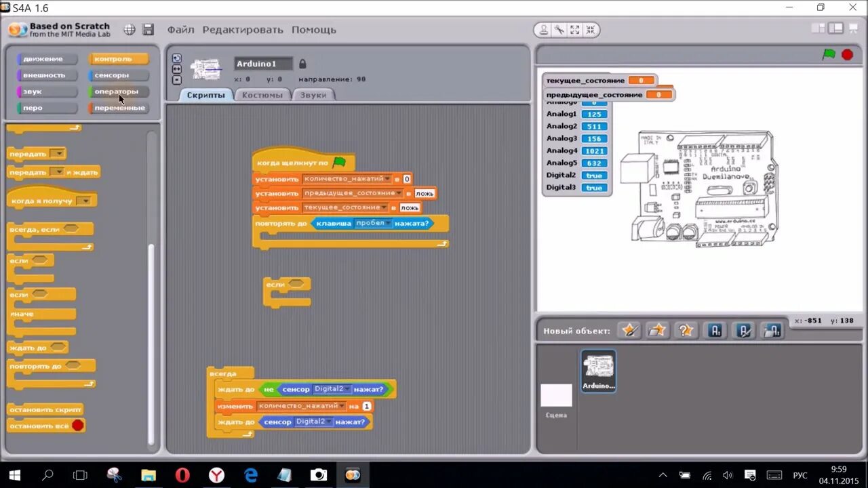The width and height of the screenshot is (868, 488).
Task: Click the Arduino1 sprite name field
Action: pyautogui.click(x=264, y=64)
